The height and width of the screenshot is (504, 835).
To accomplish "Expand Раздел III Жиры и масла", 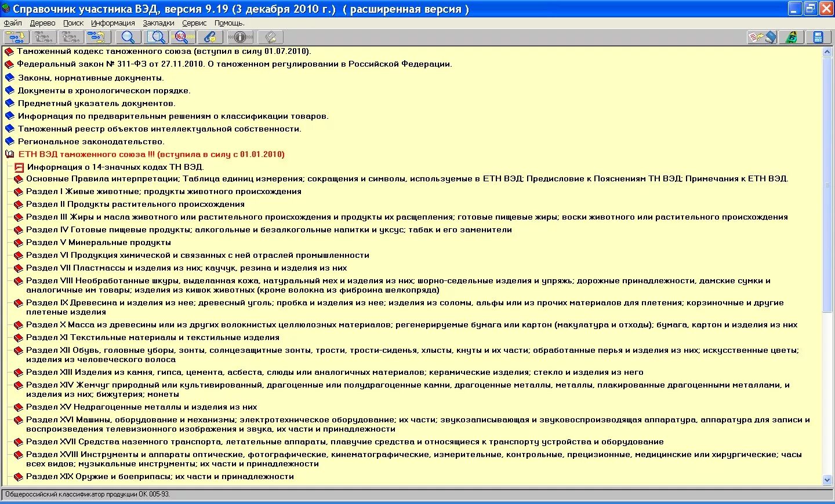I will point(407,217).
